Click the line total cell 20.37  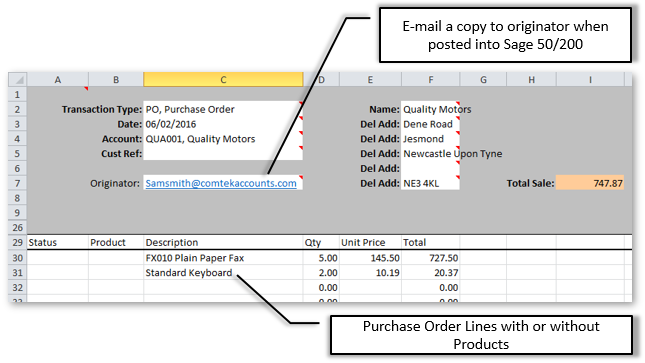coord(431,272)
